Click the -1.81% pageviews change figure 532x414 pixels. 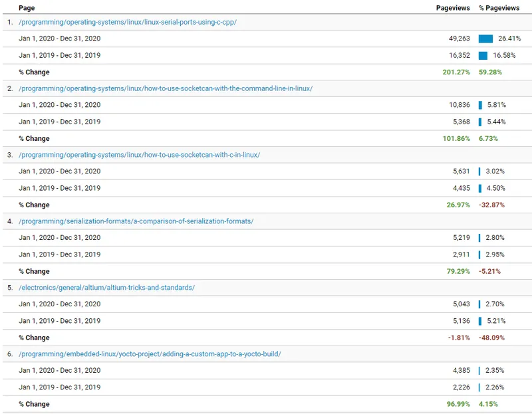pos(460,338)
